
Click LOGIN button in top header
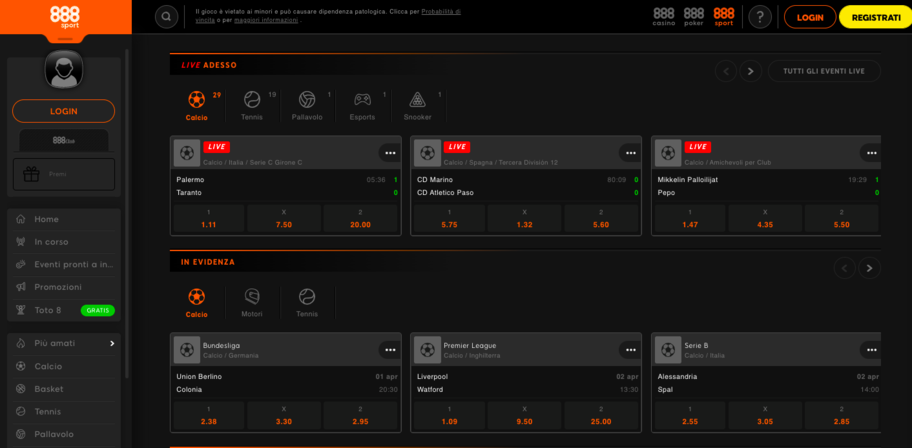click(x=810, y=17)
